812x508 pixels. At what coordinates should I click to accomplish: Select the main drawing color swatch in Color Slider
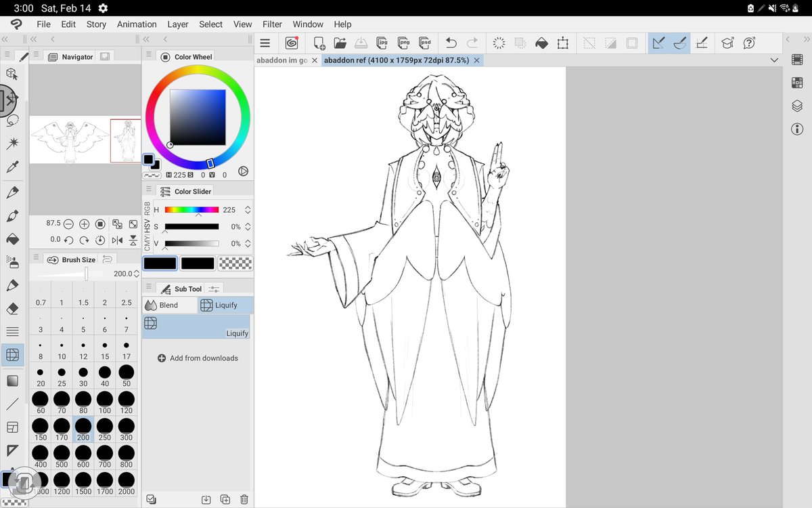tap(160, 263)
